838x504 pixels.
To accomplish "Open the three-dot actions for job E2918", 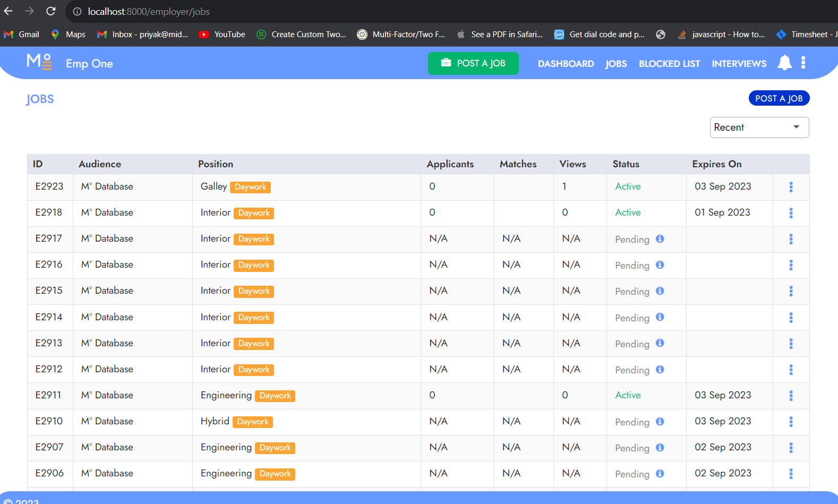I will (x=791, y=213).
